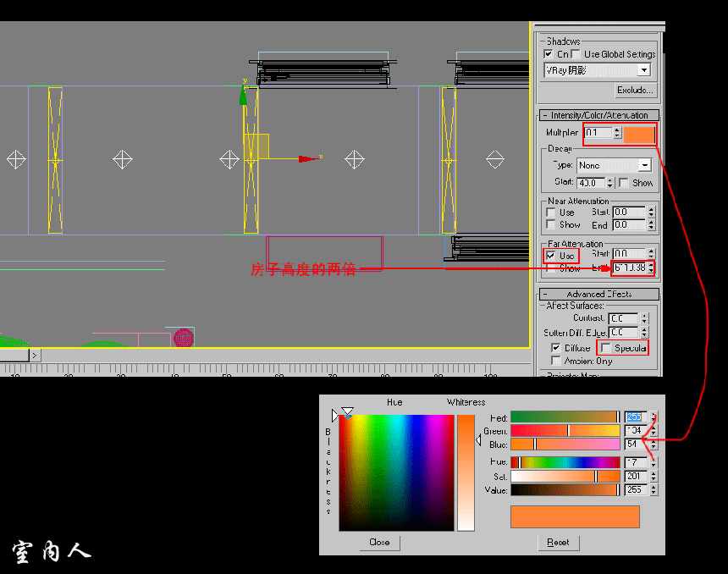Click the Blackness triangle marker beside color field
Image resolution: width=728 pixels, height=574 pixels.
point(335,416)
